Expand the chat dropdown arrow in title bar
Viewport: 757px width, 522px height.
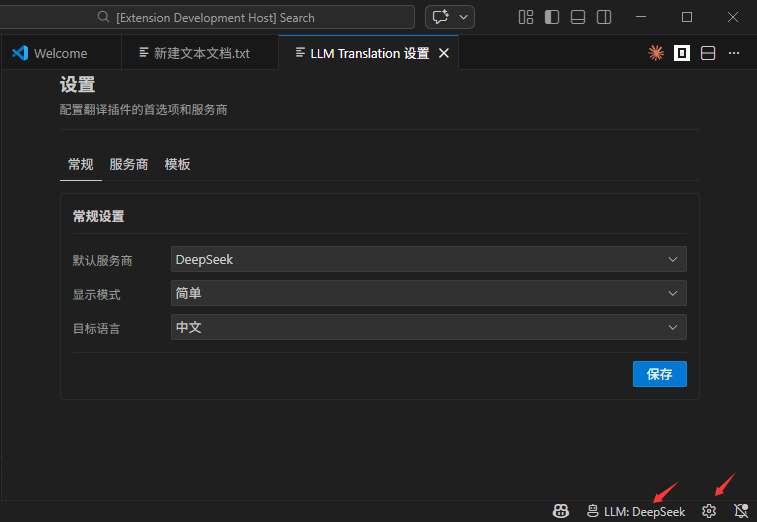coord(463,17)
